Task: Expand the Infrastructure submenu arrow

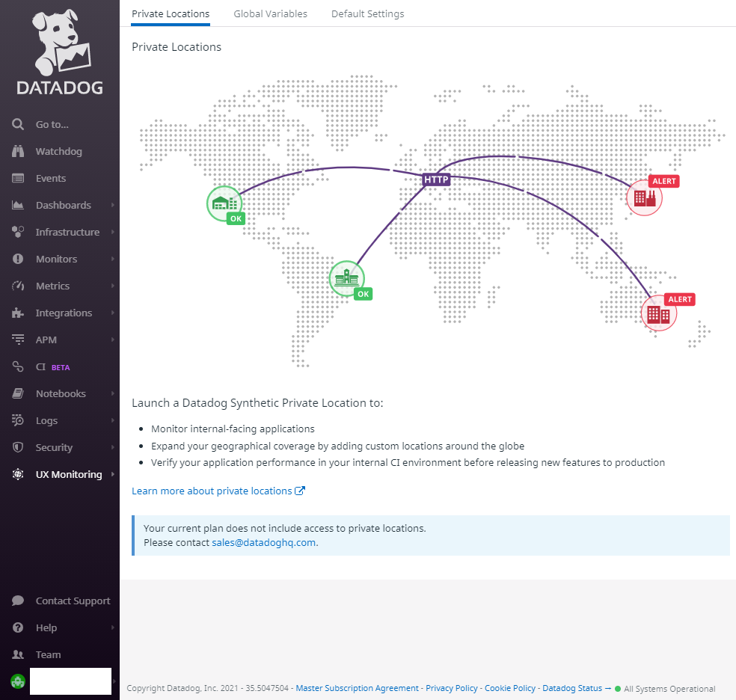Action: (113, 232)
